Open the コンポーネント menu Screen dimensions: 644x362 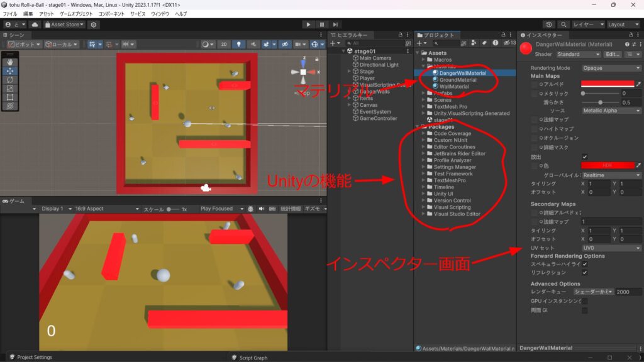click(111, 14)
